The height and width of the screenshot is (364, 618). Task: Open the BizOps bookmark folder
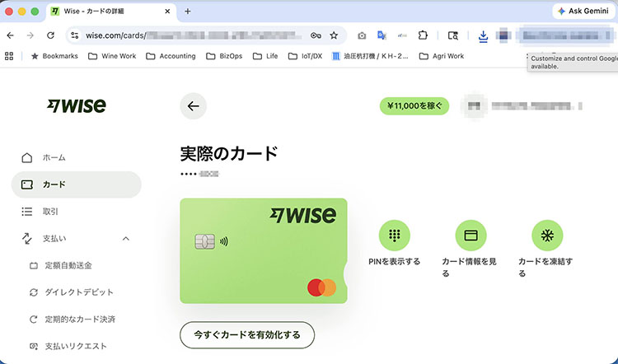(x=224, y=56)
